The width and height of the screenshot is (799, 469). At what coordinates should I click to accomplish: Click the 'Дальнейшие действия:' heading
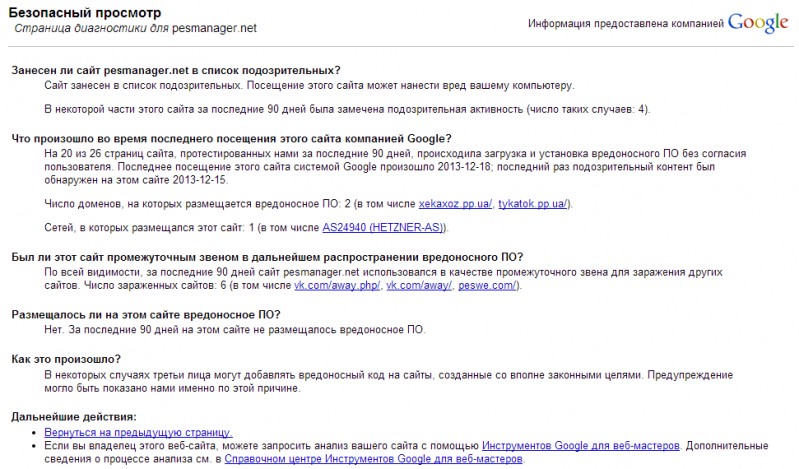tap(73, 416)
